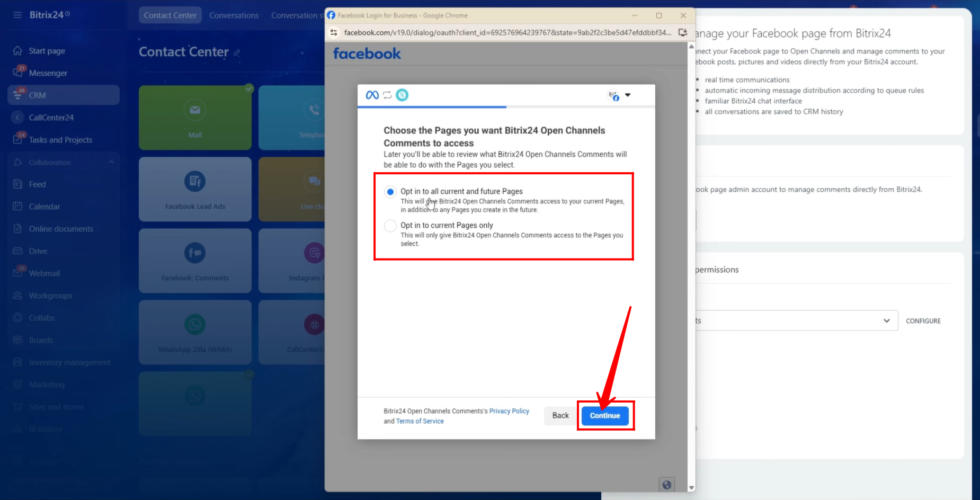Open the Facebook Lead Ads tile
This screenshot has width=980, height=500.
coord(195,189)
